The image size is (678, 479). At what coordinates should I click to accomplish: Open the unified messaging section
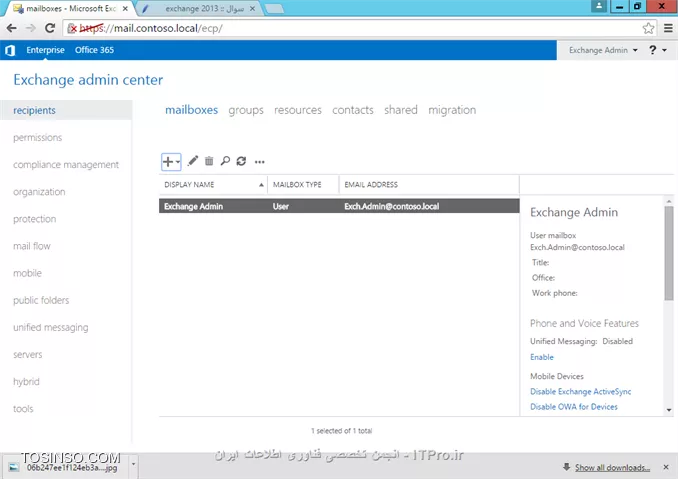click(x=51, y=328)
